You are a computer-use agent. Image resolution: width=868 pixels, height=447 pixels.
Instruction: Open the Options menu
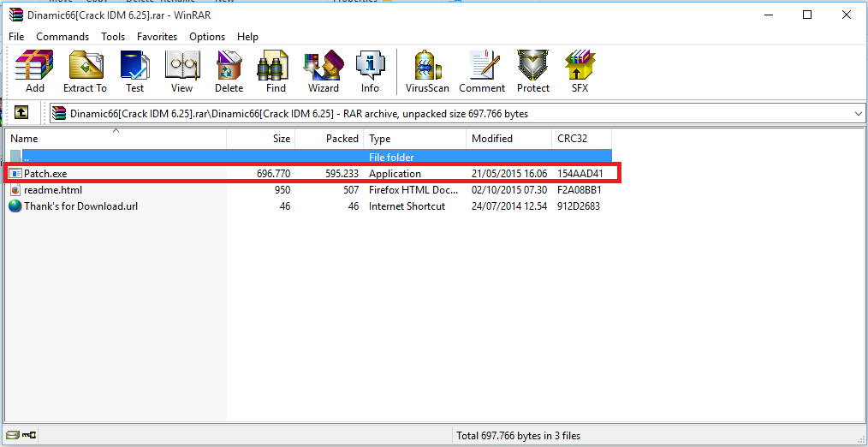pyautogui.click(x=207, y=37)
